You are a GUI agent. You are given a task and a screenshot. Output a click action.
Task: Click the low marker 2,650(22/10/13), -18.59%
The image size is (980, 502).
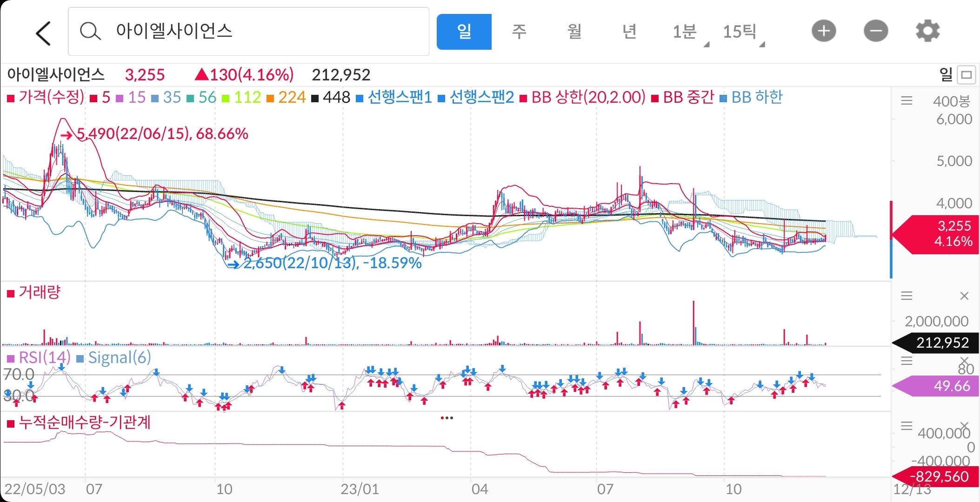coord(326,263)
